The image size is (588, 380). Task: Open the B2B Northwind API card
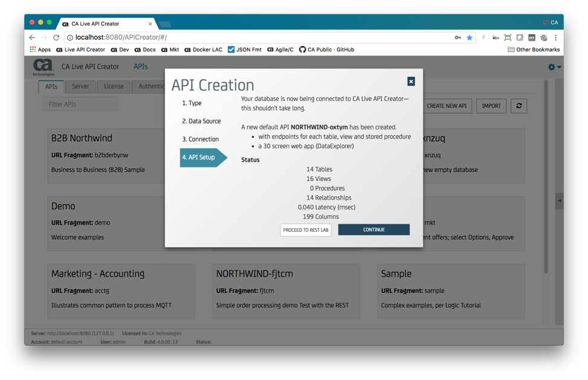tap(106, 156)
